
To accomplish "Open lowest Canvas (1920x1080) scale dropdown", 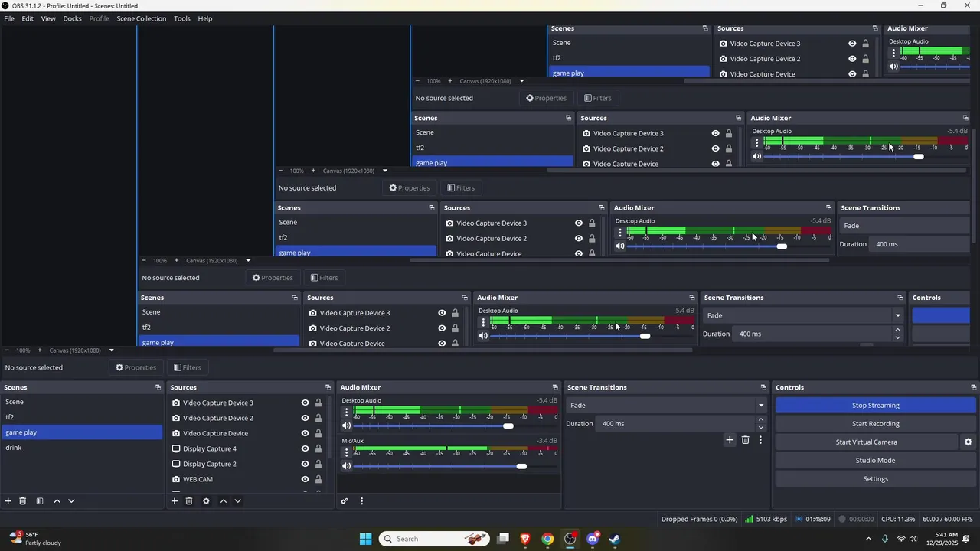I will 111,350.
